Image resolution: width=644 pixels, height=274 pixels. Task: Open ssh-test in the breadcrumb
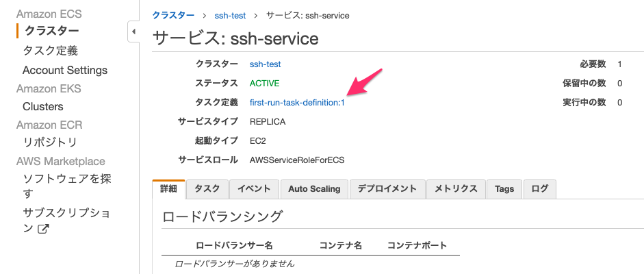point(230,16)
